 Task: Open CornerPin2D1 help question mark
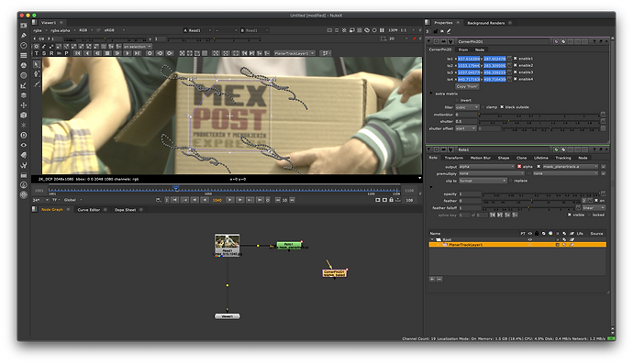pos(594,41)
